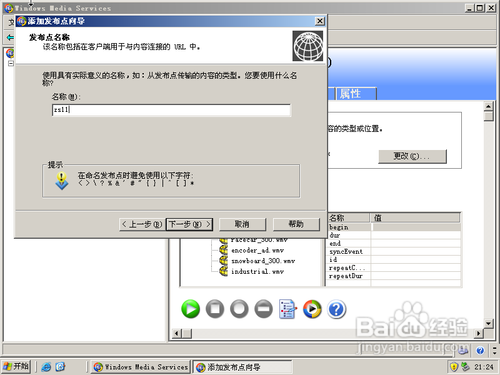
Task: Click the Deny new connections minus icon
Action: [x=264, y=309]
